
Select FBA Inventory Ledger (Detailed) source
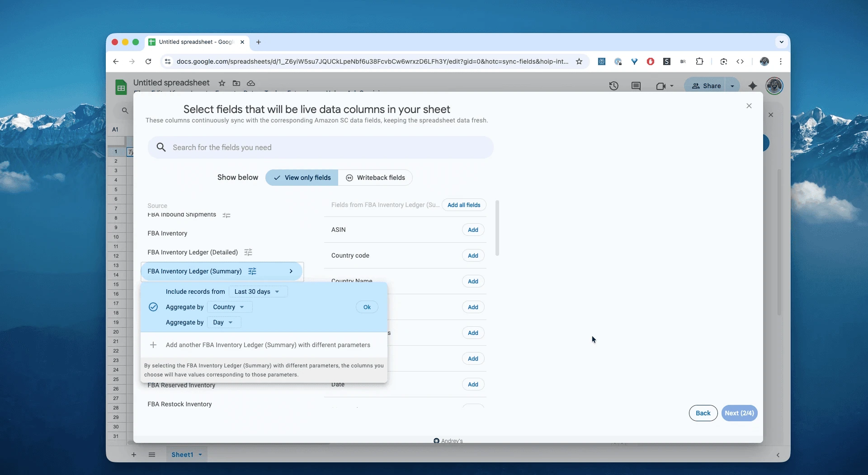pyautogui.click(x=193, y=252)
